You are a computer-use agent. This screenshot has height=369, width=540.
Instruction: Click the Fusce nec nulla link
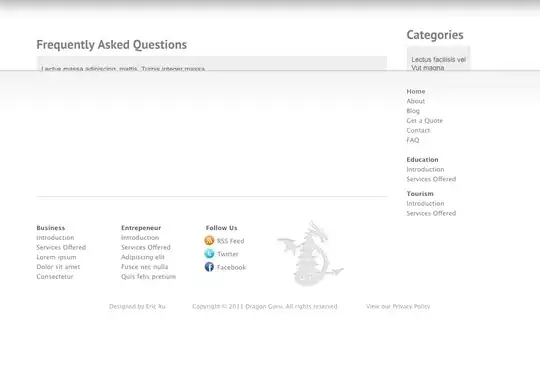(144, 267)
